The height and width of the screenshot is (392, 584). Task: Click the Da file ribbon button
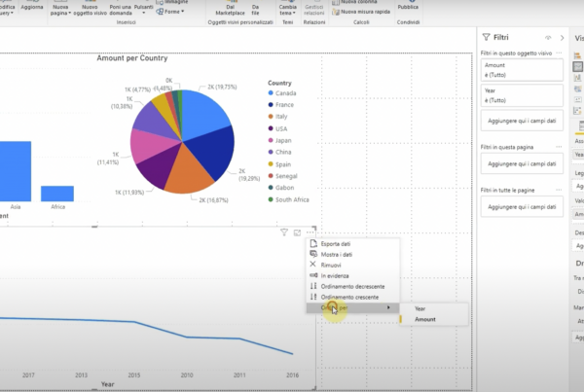255,10
